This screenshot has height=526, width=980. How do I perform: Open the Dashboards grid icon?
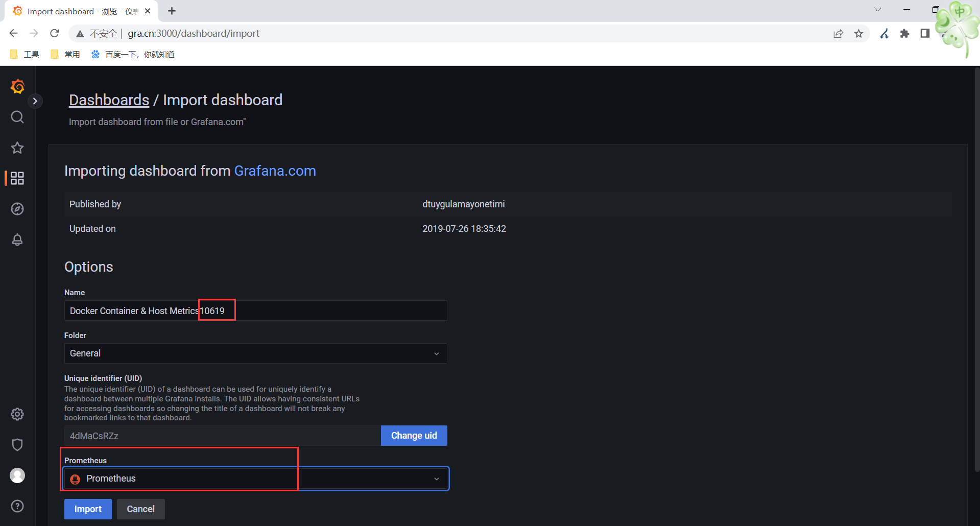(x=17, y=178)
